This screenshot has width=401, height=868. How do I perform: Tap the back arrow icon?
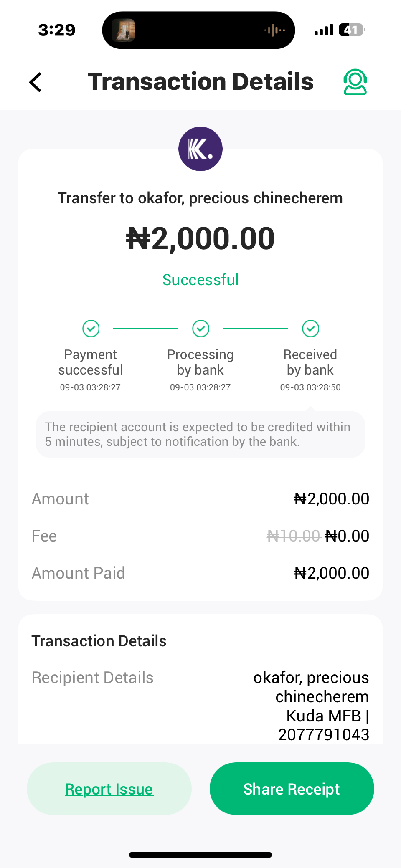(x=36, y=82)
